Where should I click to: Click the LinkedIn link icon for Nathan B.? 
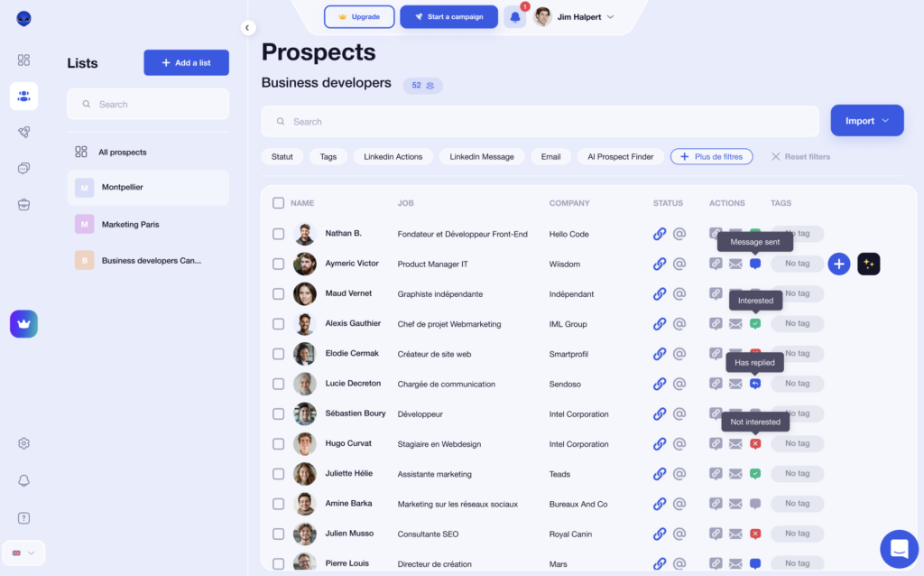pos(660,233)
